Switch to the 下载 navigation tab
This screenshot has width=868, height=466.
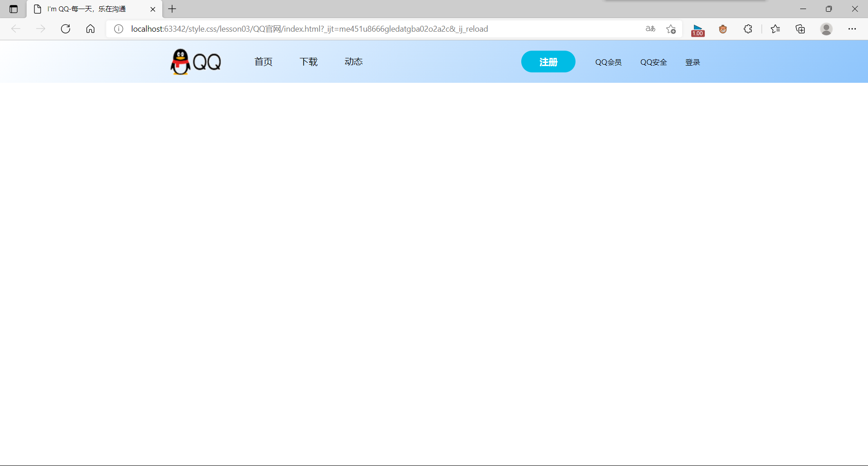(x=308, y=62)
